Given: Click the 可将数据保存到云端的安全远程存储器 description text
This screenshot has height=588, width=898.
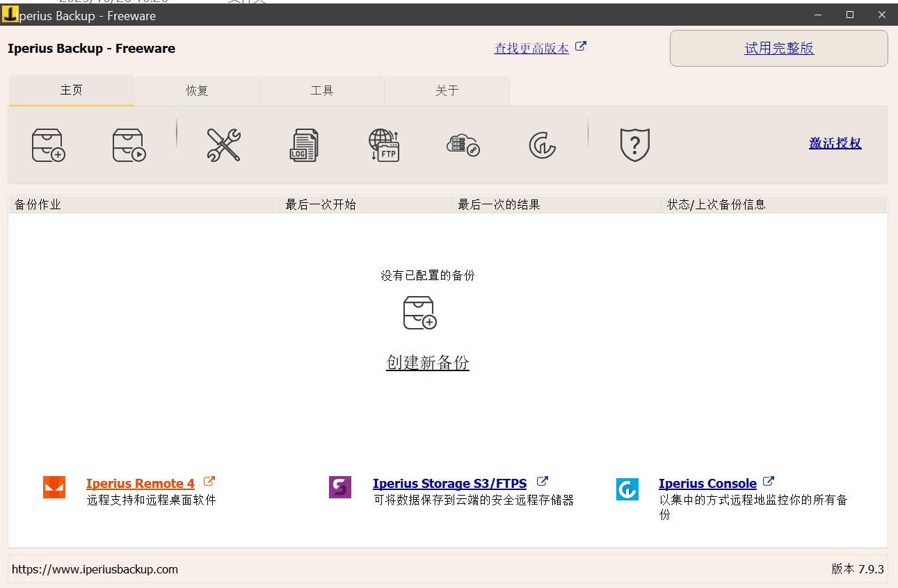Looking at the screenshot, I should tap(474, 500).
